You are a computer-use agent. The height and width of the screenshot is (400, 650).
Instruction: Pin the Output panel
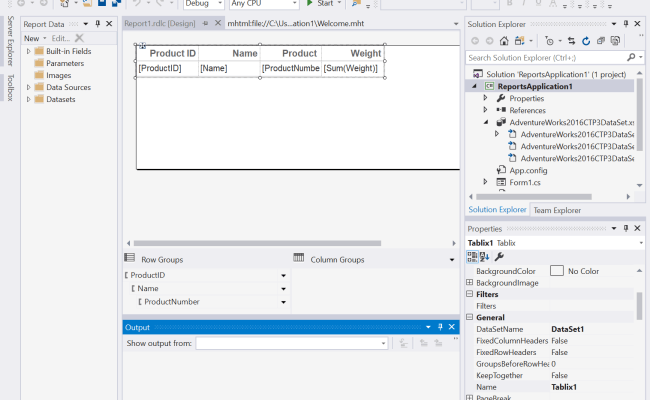[x=440, y=327]
